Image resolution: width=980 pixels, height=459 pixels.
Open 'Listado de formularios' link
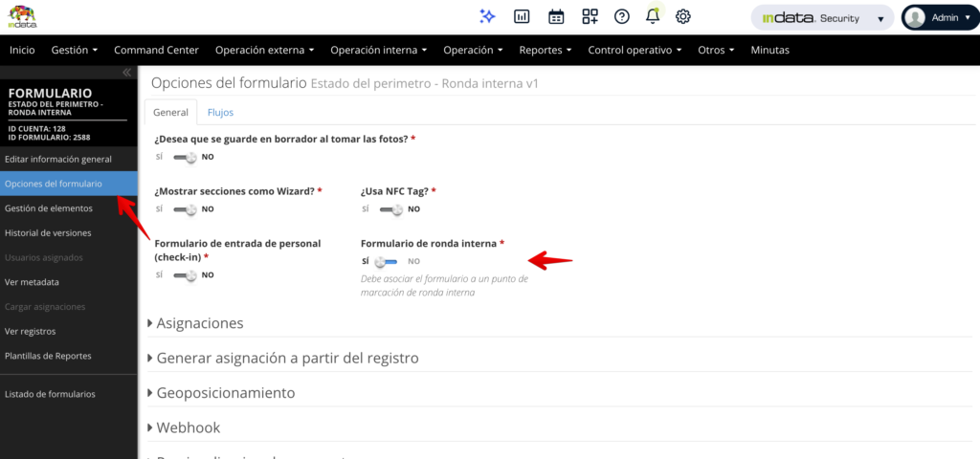pyautogui.click(x=50, y=394)
